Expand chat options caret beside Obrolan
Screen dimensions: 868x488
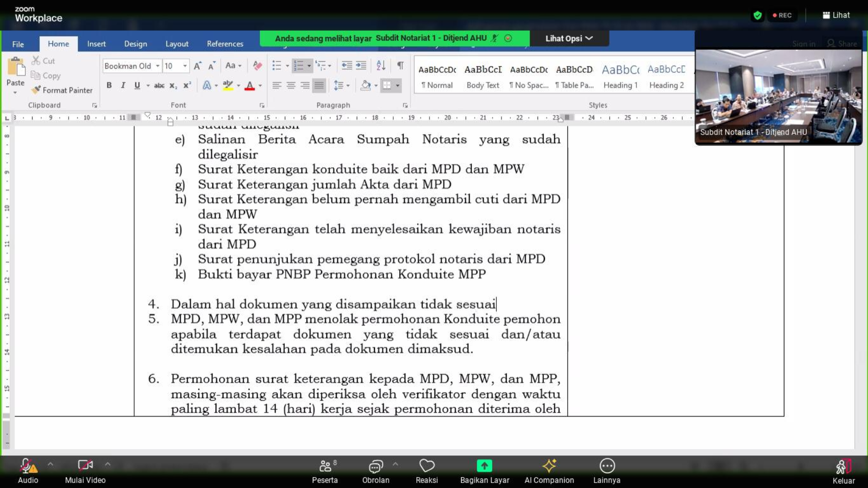396,464
